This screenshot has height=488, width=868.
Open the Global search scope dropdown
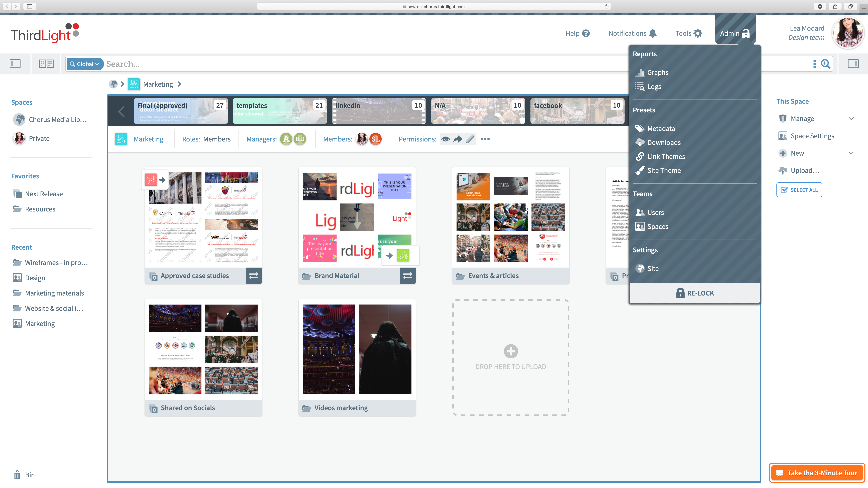click(85, 64)
